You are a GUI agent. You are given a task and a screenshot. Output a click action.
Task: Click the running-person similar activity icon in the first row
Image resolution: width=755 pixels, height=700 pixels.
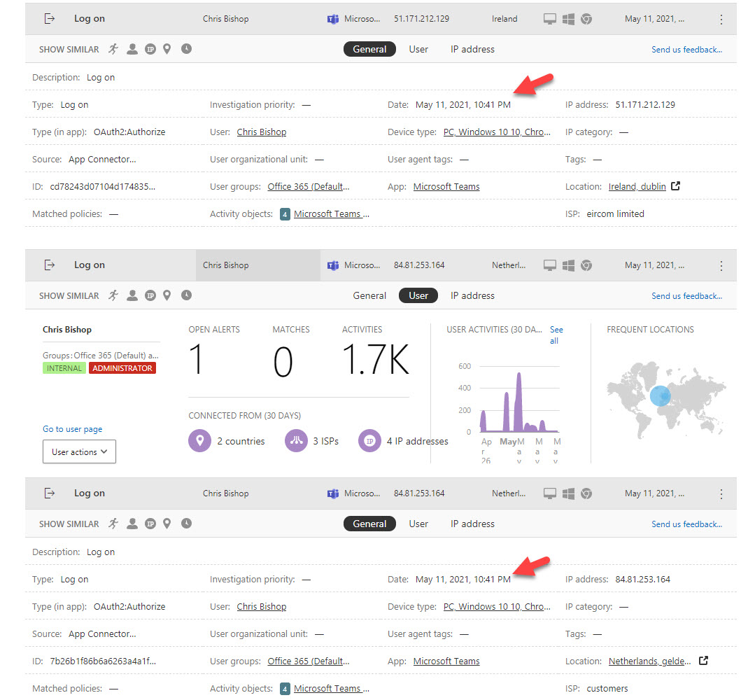pos(113,49)
